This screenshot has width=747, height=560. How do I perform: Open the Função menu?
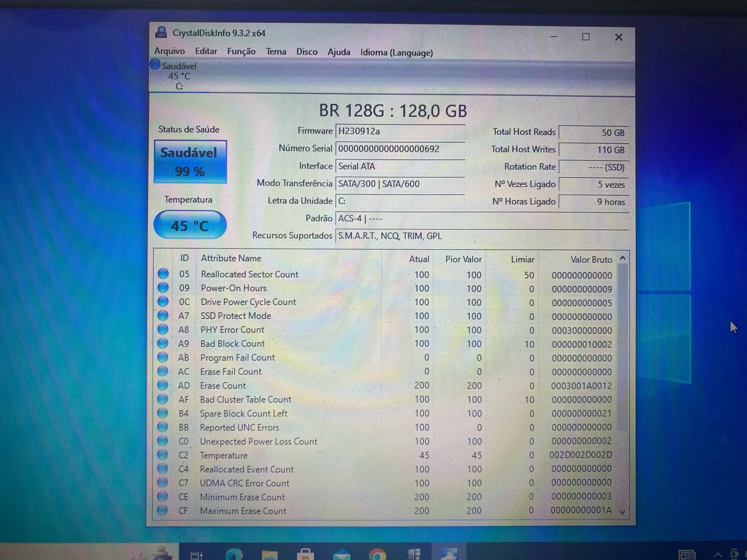[x=241, y=52]
